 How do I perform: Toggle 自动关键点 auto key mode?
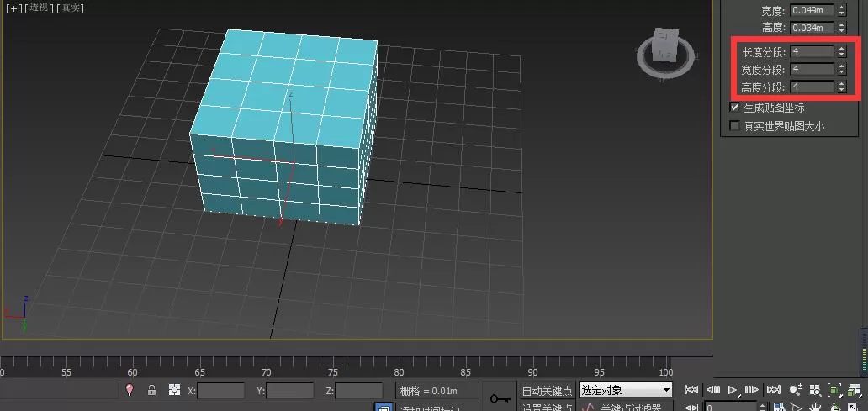tap(547, 391)
